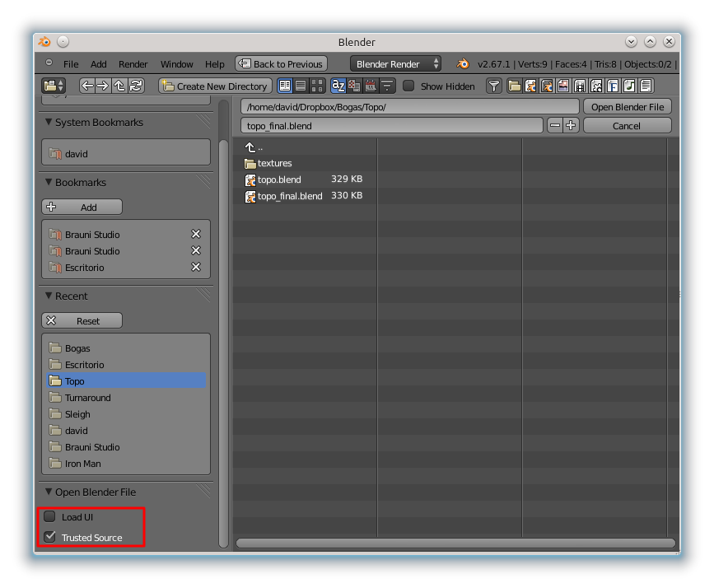Viewport: 714px width, 588px height.
Task: Collapse System Bookmarks panel
Action: pyautogui.click(x=49, y=122)
